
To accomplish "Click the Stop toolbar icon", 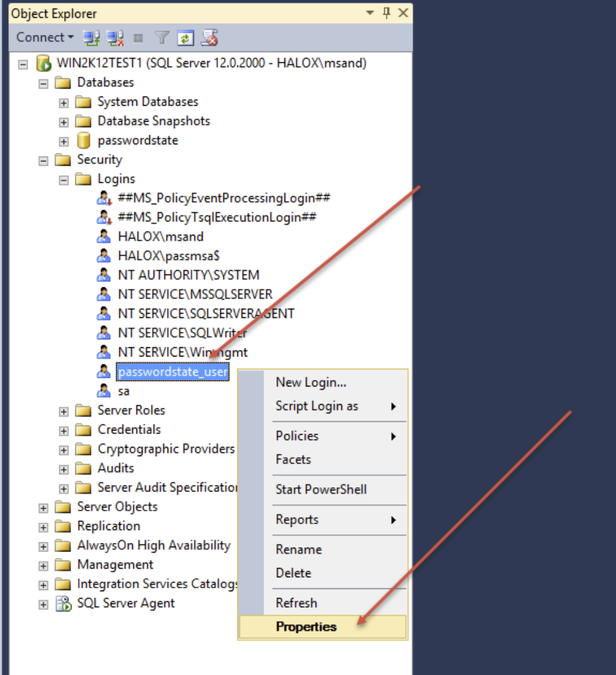I will coord(138,39).
